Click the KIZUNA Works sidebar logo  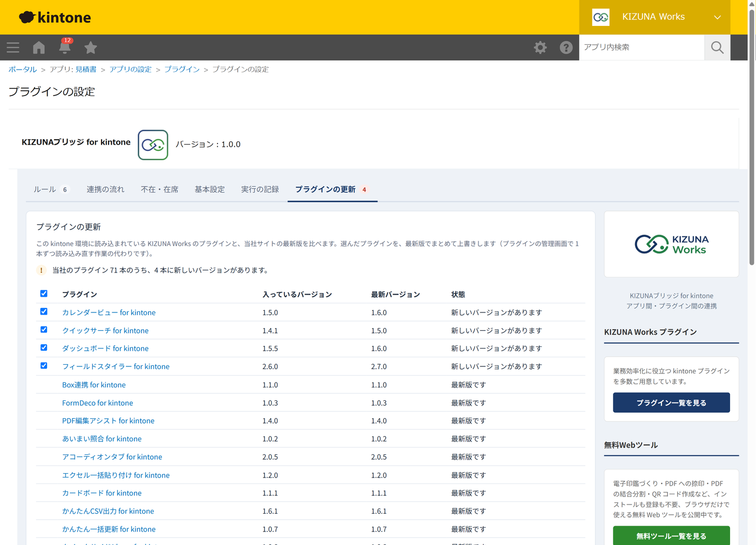click(671, 244)
